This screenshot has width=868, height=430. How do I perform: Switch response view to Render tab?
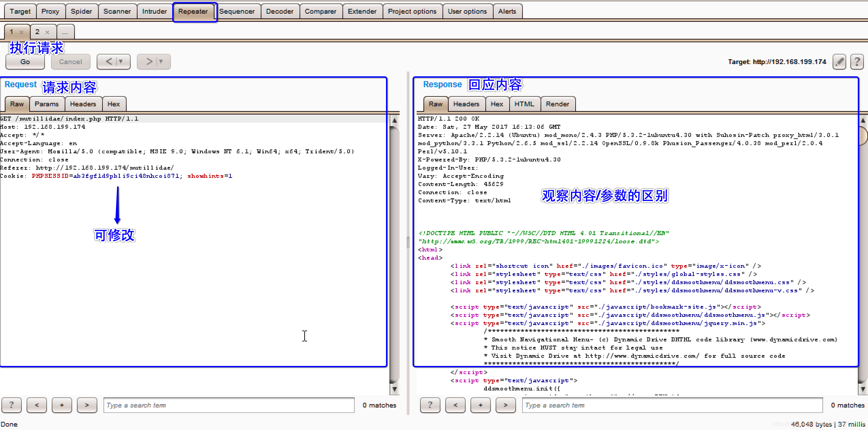pos(557,104)
